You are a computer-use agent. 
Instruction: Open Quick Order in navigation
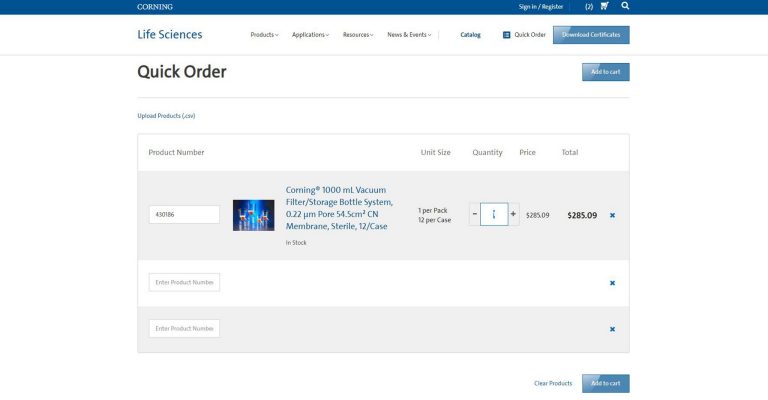529,35
